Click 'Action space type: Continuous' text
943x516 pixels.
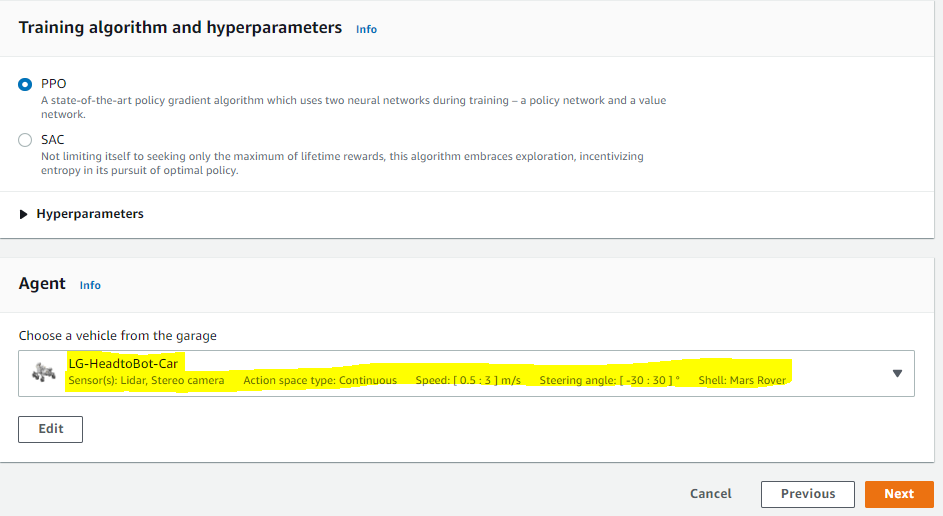click(x=320, y=380)
